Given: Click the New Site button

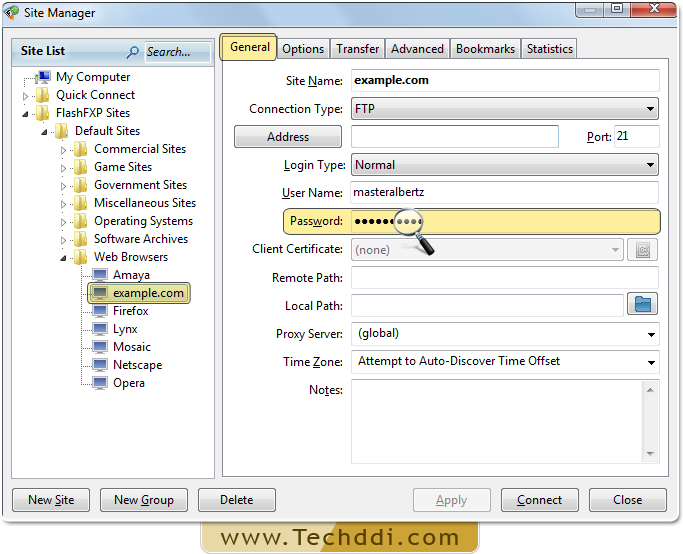Looking at the screenshot, I should pos(51,500).
